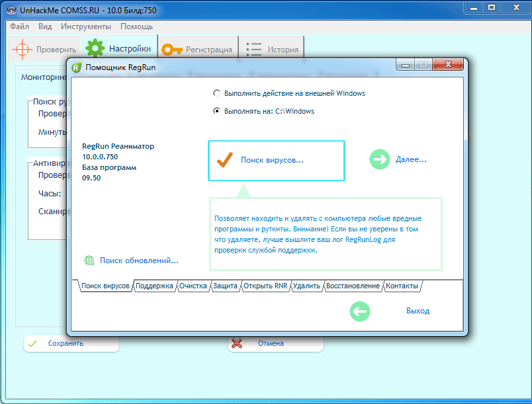Switch to the Удалить tab
532x404 pixels.
pos(307,286)
